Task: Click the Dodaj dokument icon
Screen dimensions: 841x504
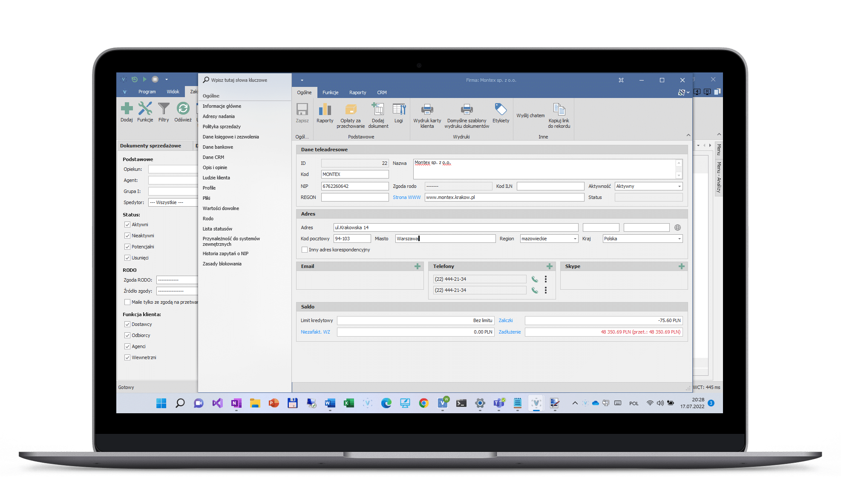Action: click(x=377, y=109)
